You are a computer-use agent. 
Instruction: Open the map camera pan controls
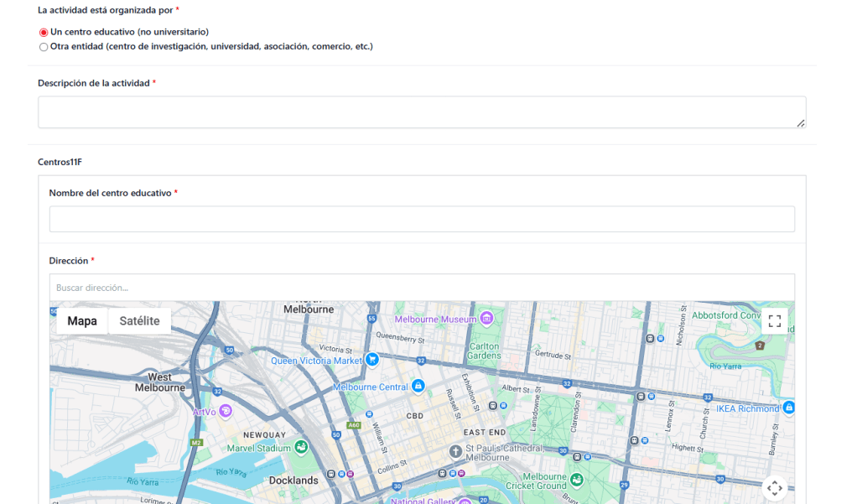coord(775,487)
